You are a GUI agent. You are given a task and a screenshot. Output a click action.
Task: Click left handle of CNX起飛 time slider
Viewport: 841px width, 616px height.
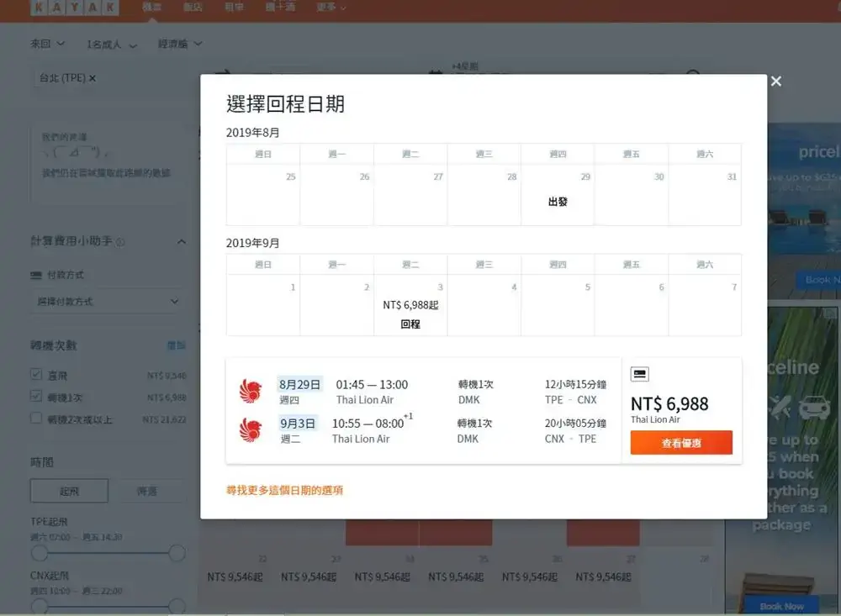click(40, 607)
